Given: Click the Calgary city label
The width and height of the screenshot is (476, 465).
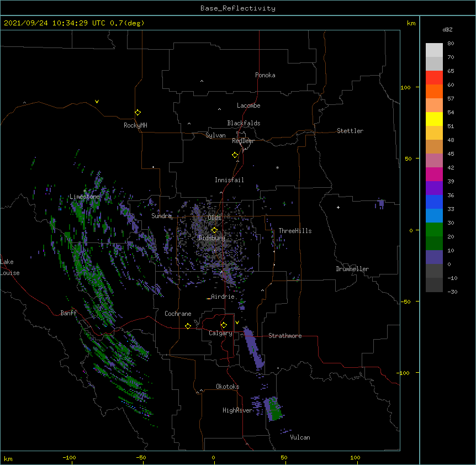Looking at the screenshot, I should [220, 333].
